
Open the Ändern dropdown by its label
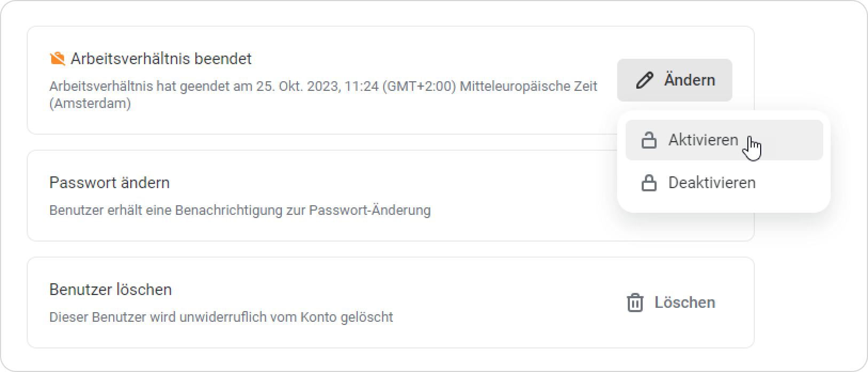click(x=689, y=80)
